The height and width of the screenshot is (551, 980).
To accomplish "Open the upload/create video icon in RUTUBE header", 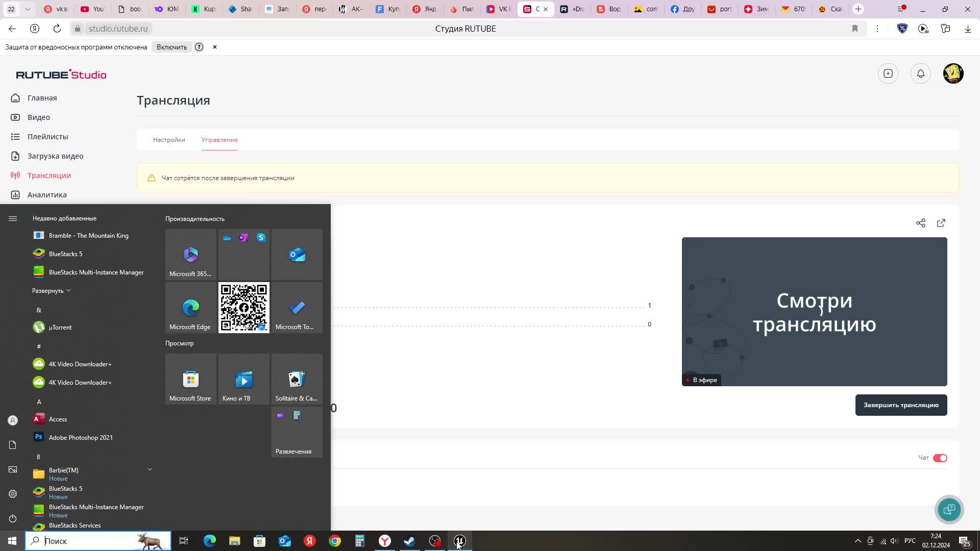I will 888,73.
